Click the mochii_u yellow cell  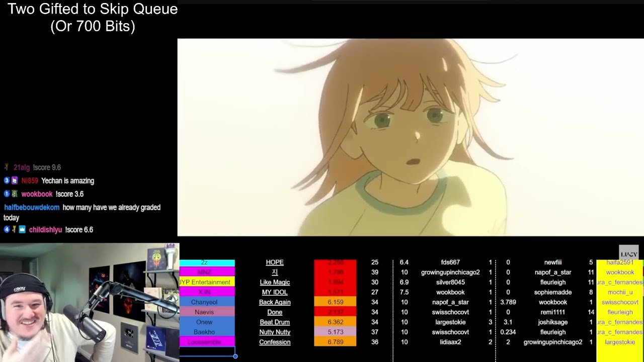[x=620, y=292]
